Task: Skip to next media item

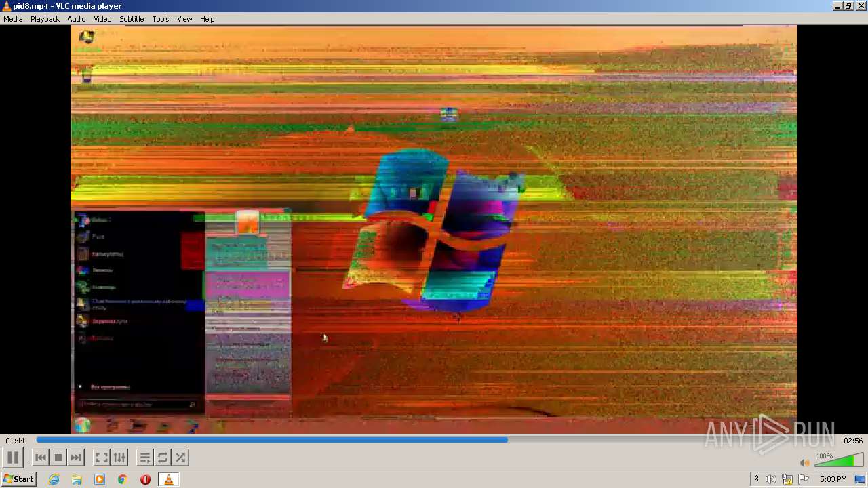Action: pos(76,457)
